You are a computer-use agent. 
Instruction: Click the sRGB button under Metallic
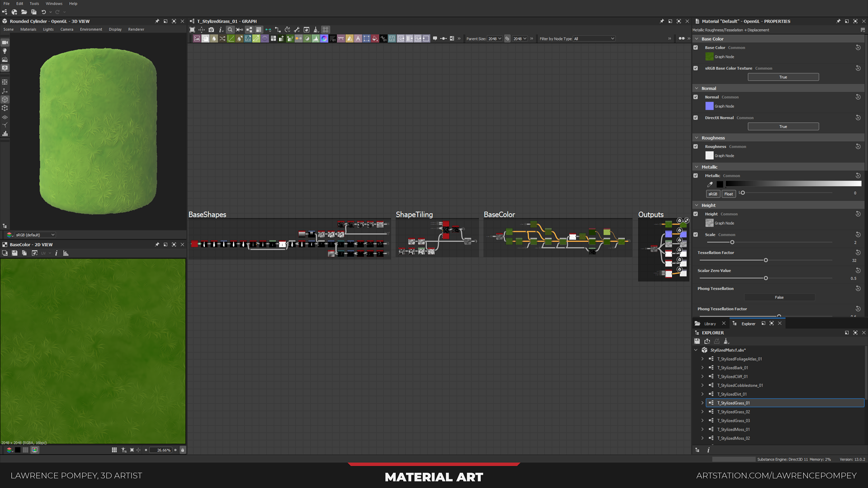[x=713, y=194]
